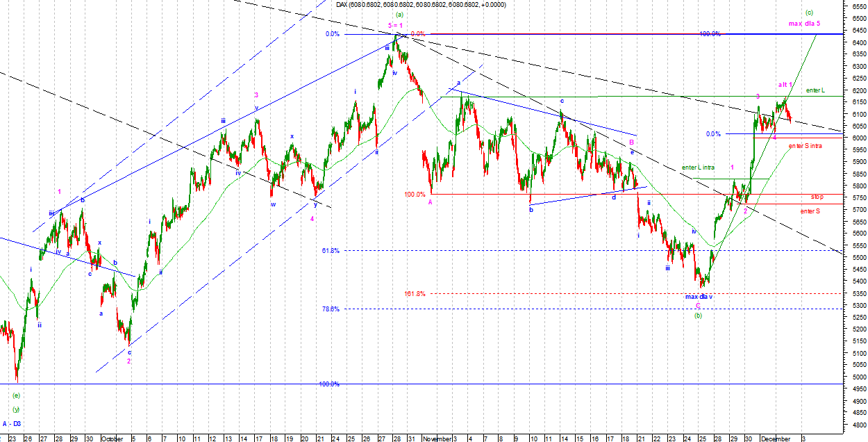Select the 'max dla 5' annotation
This screenshot has height=442, width=868.
pos(804,24)
